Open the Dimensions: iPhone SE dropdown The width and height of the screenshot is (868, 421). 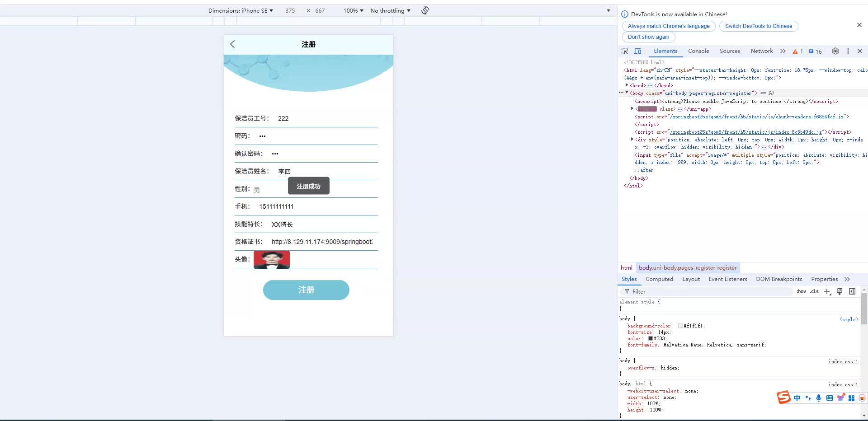click(x=240, y=10)
